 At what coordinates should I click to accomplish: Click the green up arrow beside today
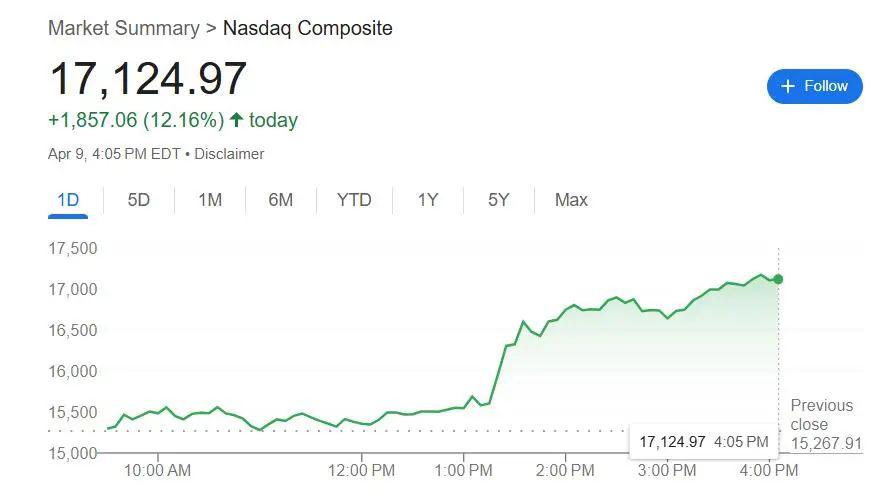click(x=237, y=120)
